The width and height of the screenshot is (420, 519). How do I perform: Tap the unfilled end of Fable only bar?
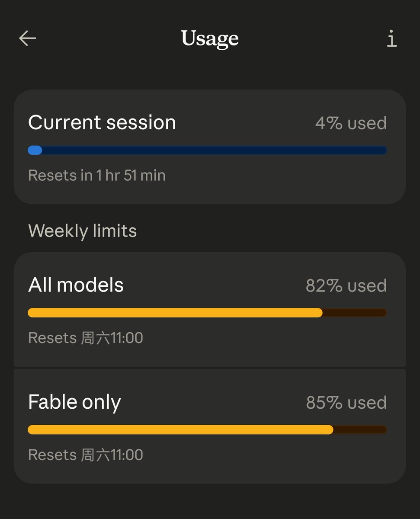point(360,429)
